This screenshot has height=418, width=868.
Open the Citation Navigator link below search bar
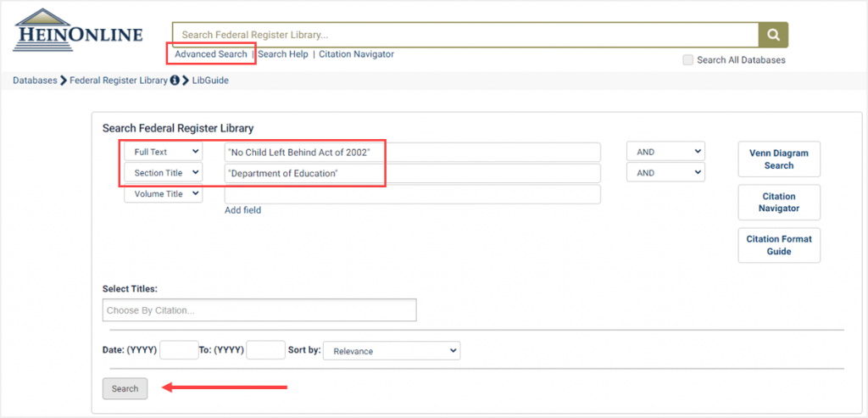357,54
